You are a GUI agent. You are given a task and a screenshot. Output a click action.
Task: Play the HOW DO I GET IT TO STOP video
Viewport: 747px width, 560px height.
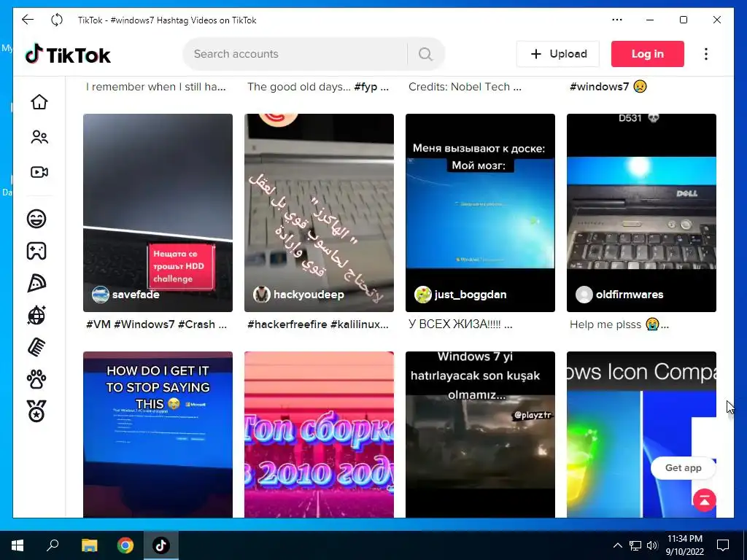(x=158, y=435)
